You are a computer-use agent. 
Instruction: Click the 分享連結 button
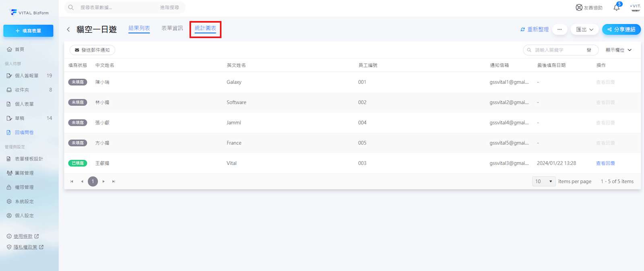click(x=621, y=29)
